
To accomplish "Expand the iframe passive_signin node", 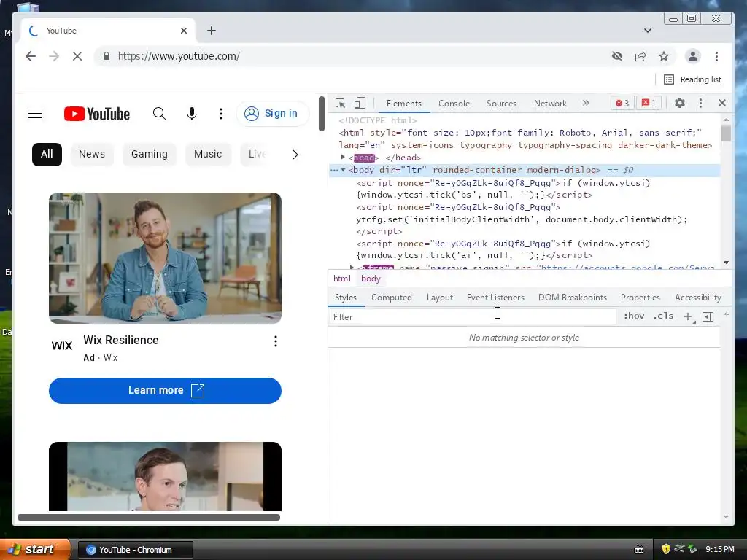I will pos(352,268).
